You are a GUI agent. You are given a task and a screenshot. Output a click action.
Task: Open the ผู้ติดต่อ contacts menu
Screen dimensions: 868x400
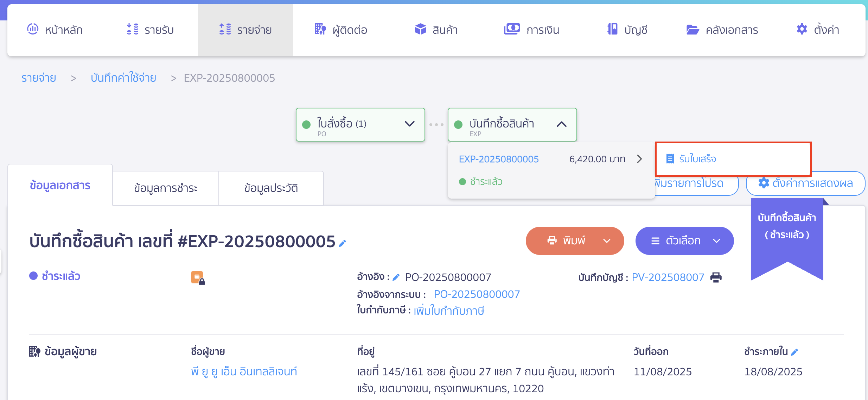pos(341,30)
